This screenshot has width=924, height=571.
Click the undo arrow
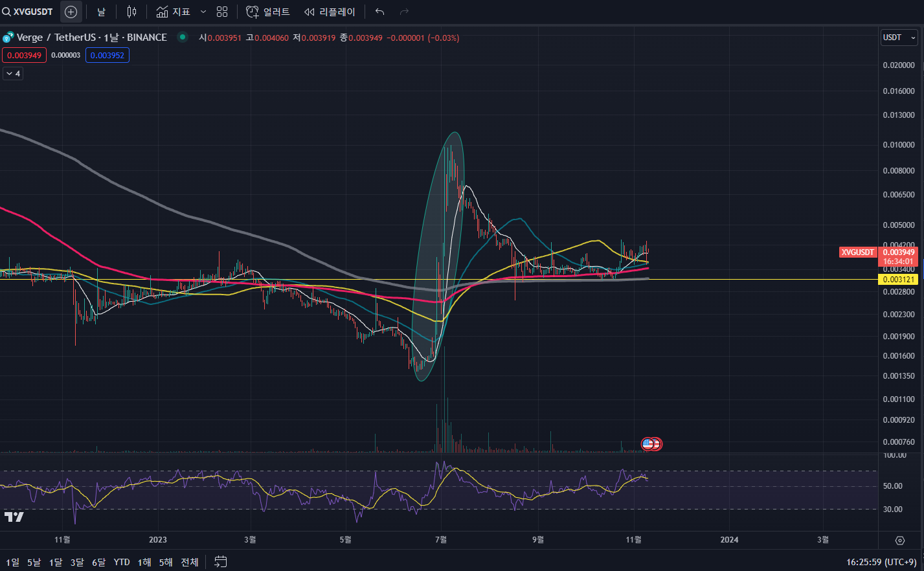pos(379,12)
